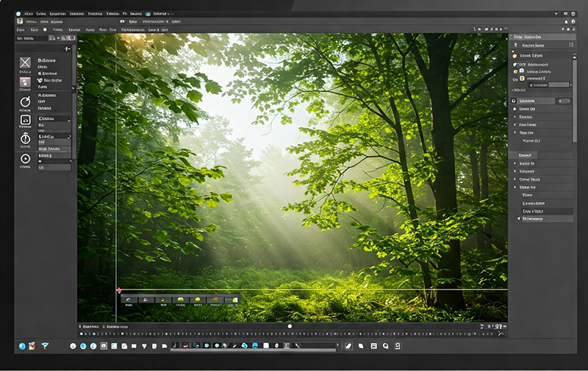Click the pink image icon in left panel
588x371 pixels.
point(25,82)
